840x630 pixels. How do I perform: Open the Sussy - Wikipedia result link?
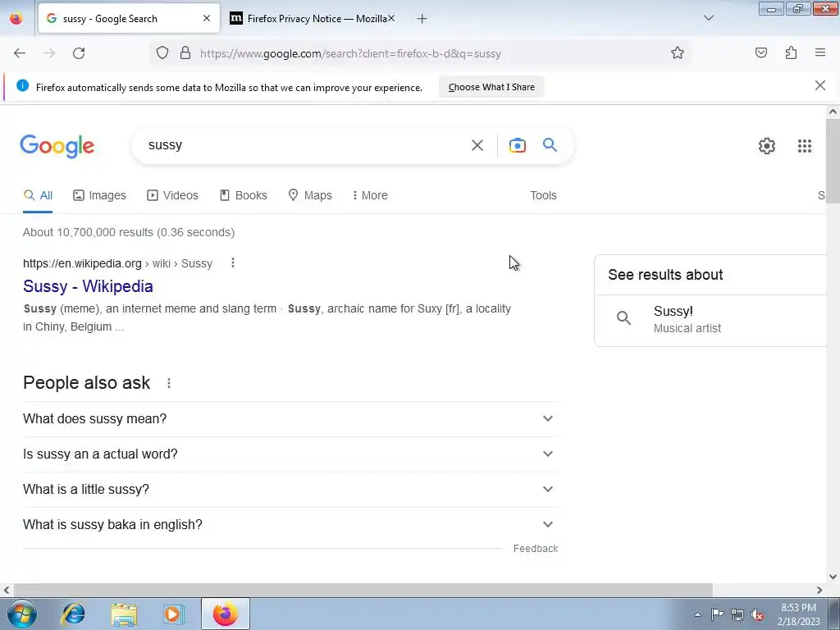tap(88, 286)
